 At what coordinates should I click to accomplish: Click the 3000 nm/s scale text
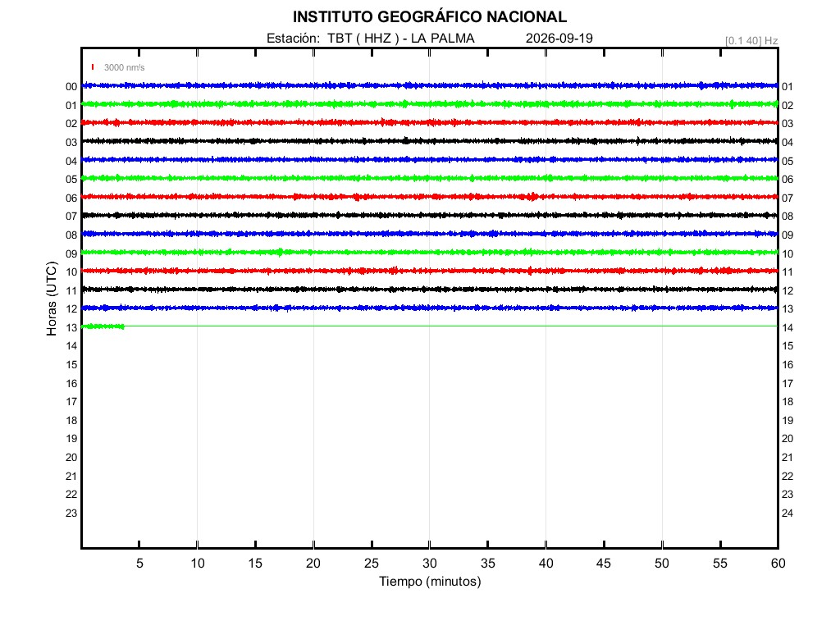pyautogui.click(x=125, y=67)
